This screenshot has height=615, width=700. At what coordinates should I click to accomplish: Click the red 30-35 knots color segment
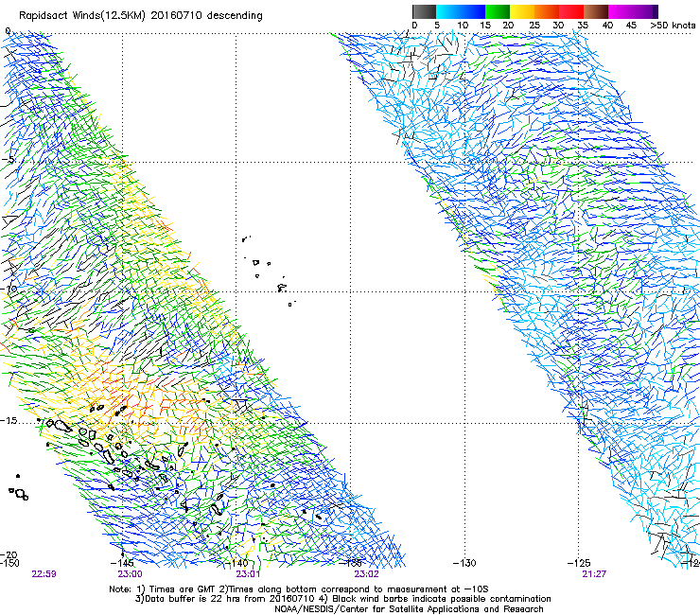pos(571,11)
